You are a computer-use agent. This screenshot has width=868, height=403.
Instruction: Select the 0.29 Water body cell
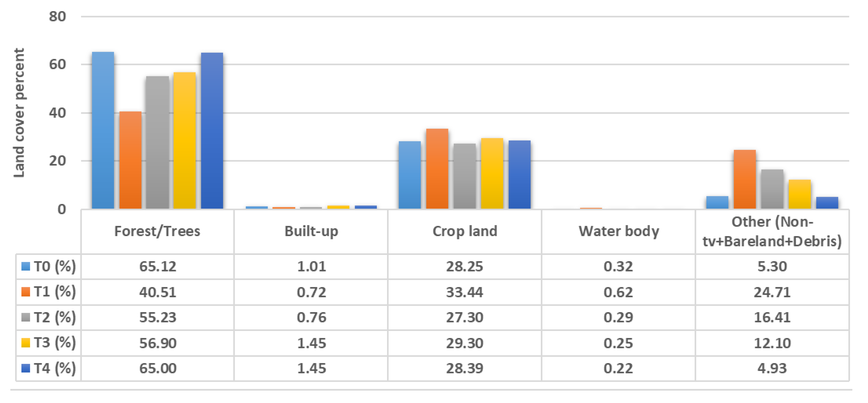[618, 317]
